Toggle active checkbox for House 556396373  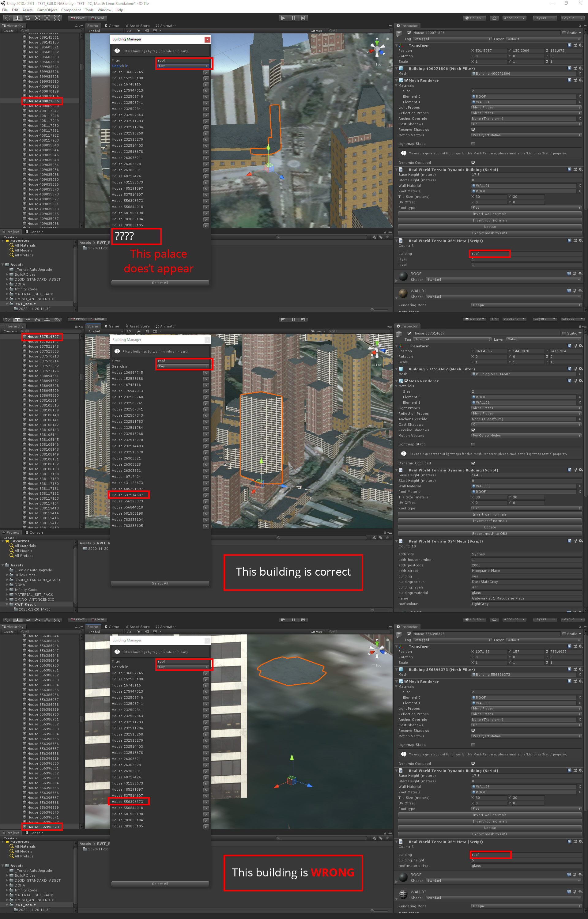click(409, 634)
